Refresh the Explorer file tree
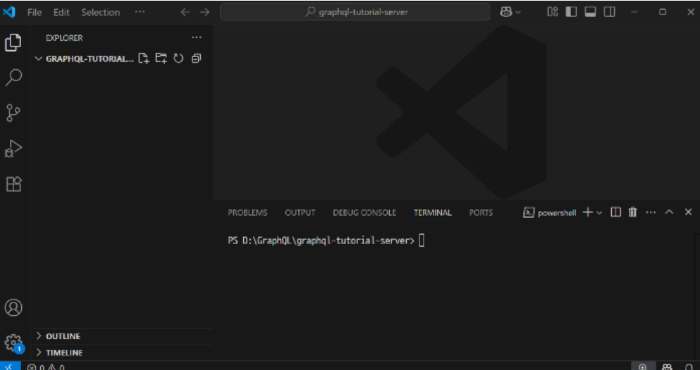 click(179, 58)
